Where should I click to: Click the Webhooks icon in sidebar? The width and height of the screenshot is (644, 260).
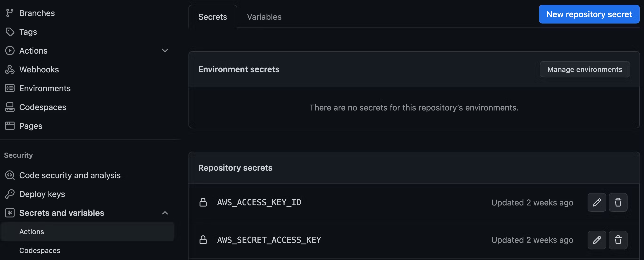coord(10,69)
